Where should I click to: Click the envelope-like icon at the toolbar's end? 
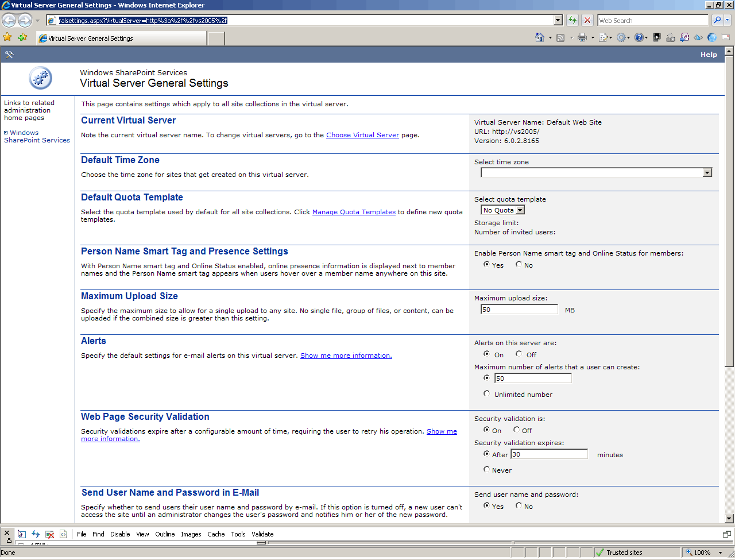click(x=726, y=37)
